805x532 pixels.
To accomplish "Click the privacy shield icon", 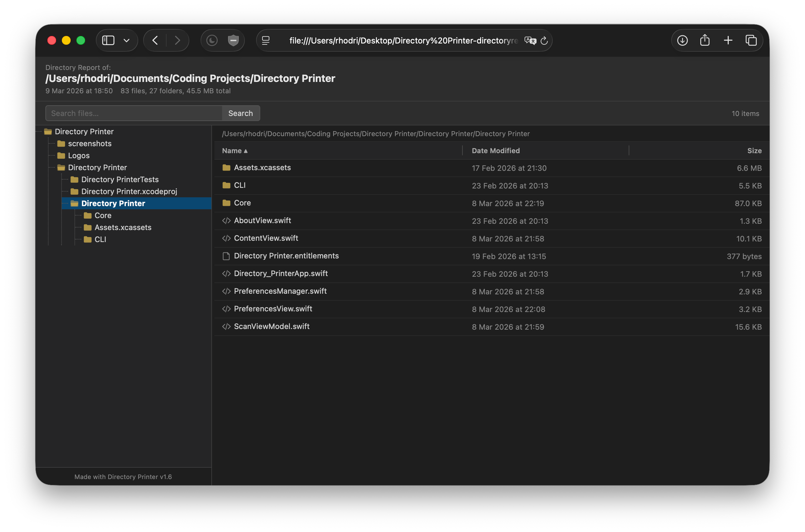I will click(x=233, y=40).
